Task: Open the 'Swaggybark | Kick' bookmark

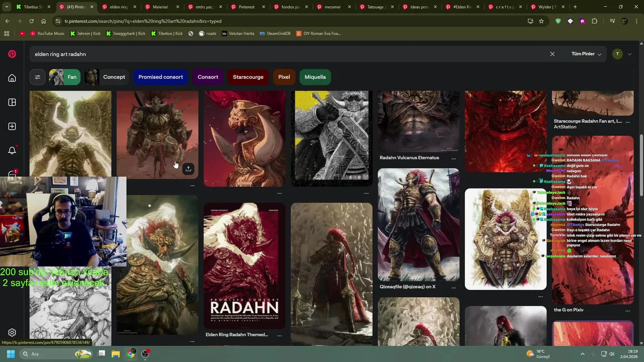Action: click(x=126, y=33)
